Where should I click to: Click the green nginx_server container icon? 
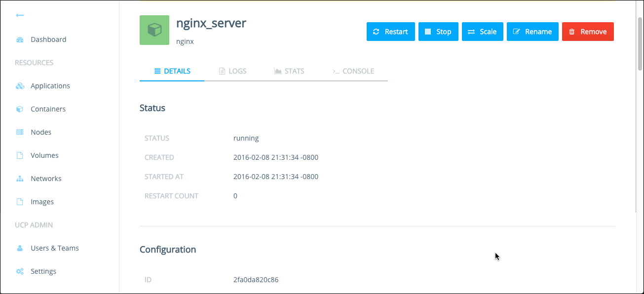pos(154,30)
